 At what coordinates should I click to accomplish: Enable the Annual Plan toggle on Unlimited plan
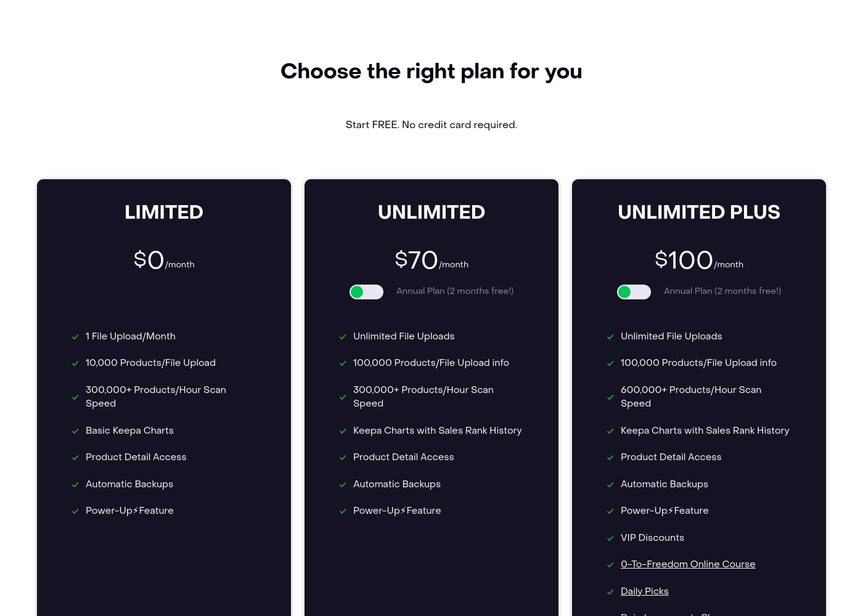tap(366, 291)
